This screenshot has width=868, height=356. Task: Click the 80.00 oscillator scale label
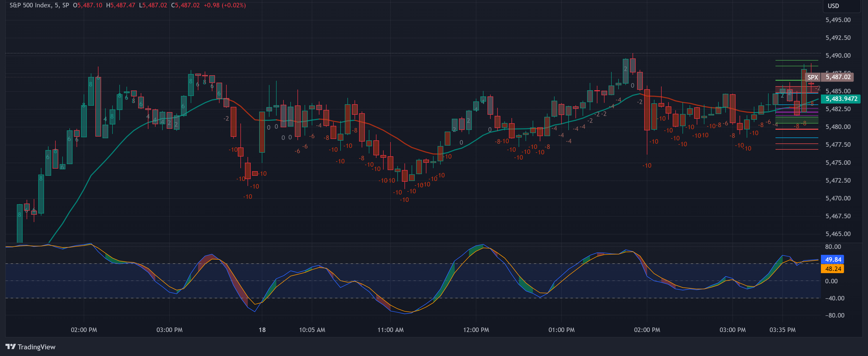833,247
